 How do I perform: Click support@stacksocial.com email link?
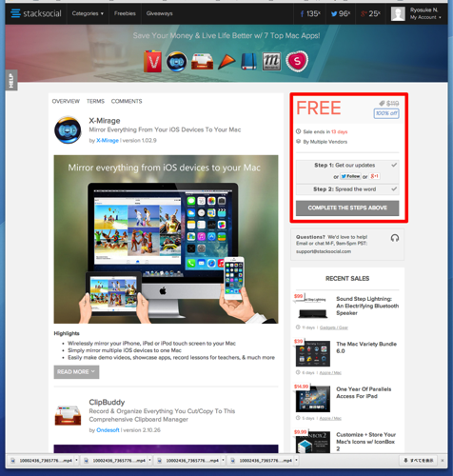click(x=324, y=251)
